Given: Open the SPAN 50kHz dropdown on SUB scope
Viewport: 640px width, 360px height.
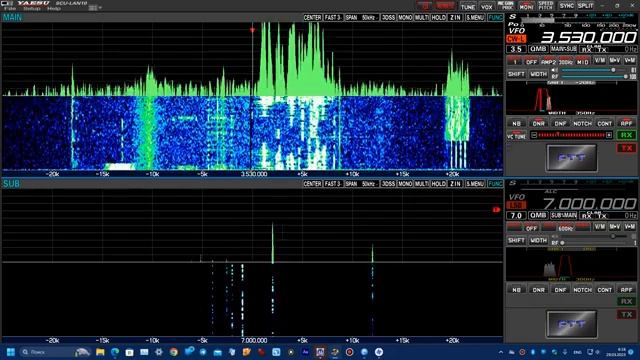Looking at the screenshot, I should click(362, 184).
